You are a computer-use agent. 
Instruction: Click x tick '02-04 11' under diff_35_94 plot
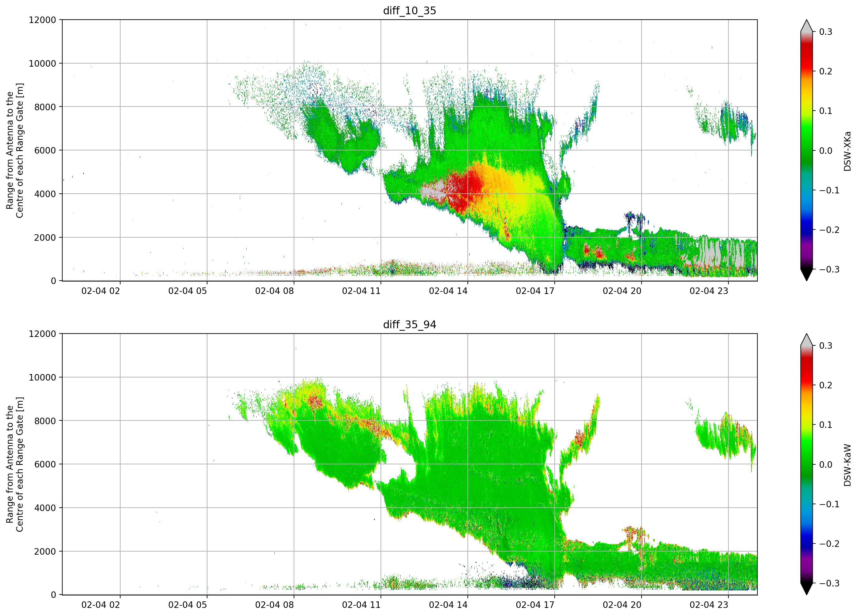click(361, 605)
